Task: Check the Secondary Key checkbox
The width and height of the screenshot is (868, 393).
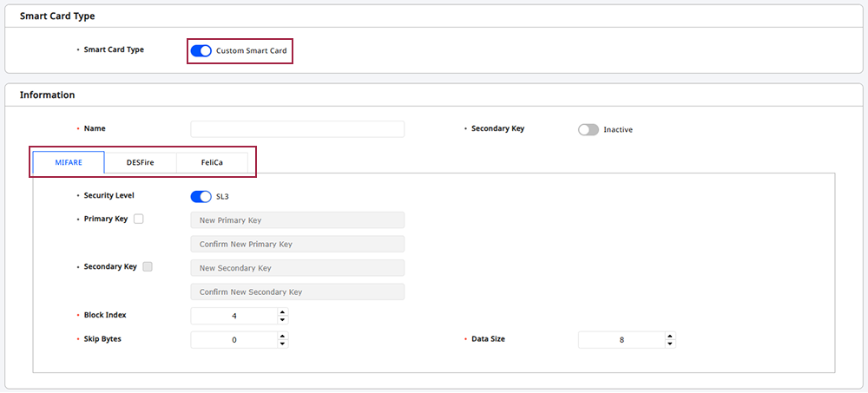Action: click(148, 267)
